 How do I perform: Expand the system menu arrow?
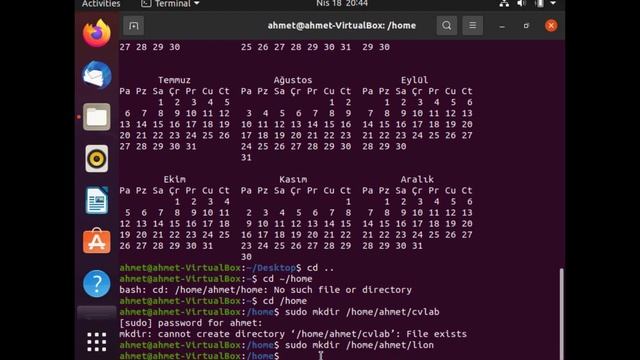click(x=553, y=4)
